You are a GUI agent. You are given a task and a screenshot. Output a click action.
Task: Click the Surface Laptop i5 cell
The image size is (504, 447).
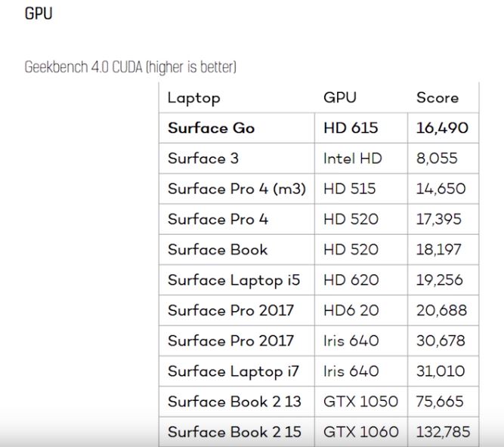(233, 280)
